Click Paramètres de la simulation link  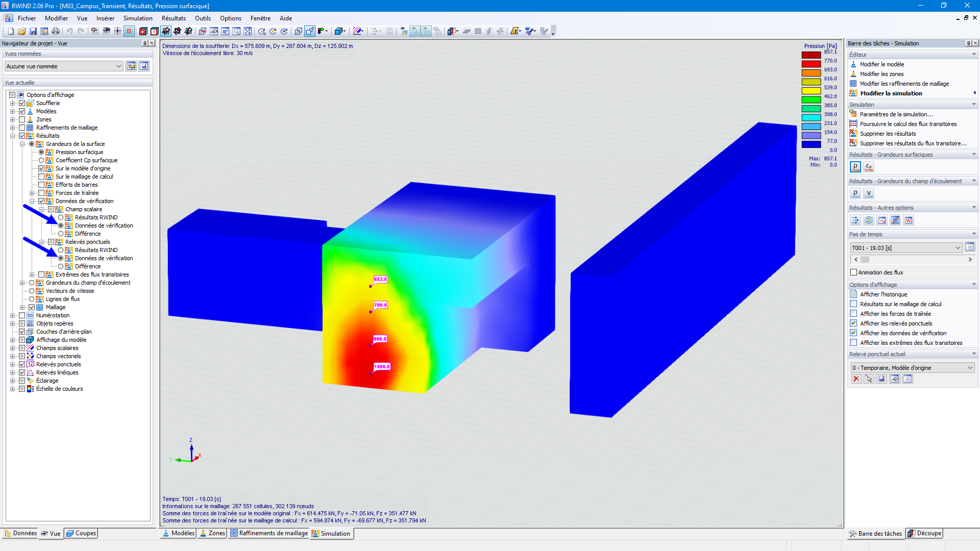pos(896,114)
